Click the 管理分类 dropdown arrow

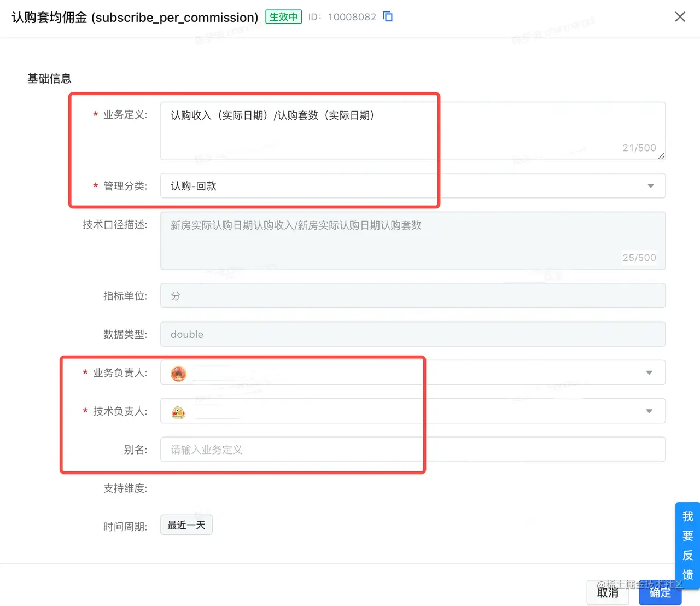(x=651, y=186)
